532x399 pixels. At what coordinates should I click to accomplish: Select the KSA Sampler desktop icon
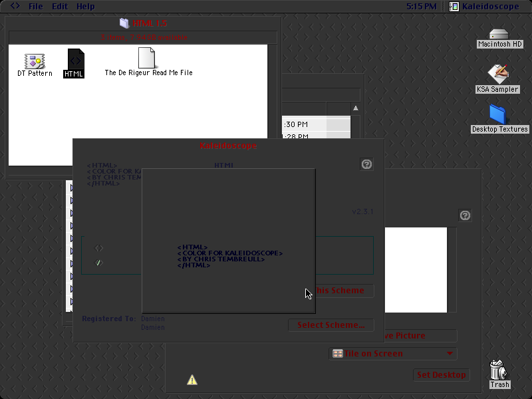pyautogui.click(x=498, y=74)
